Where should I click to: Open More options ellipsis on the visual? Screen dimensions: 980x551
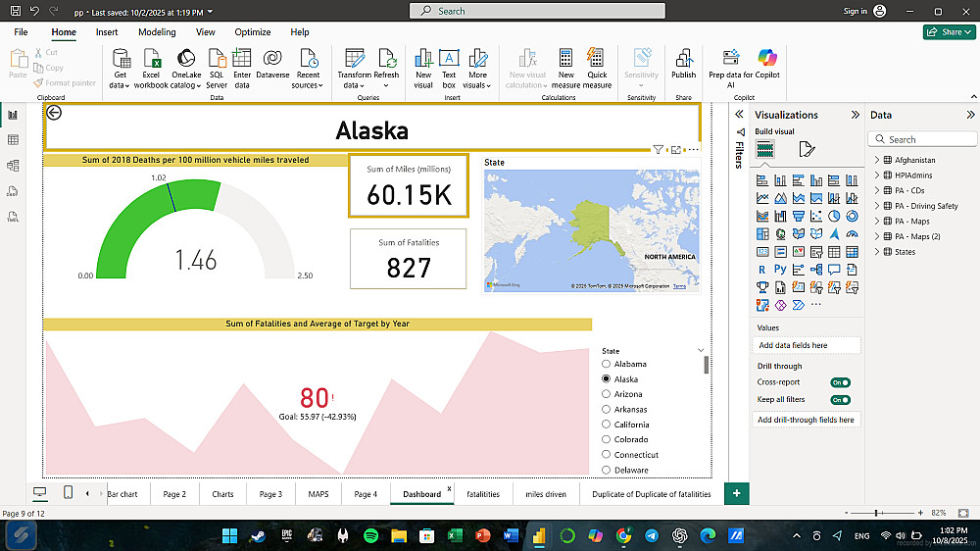point(693,149)
